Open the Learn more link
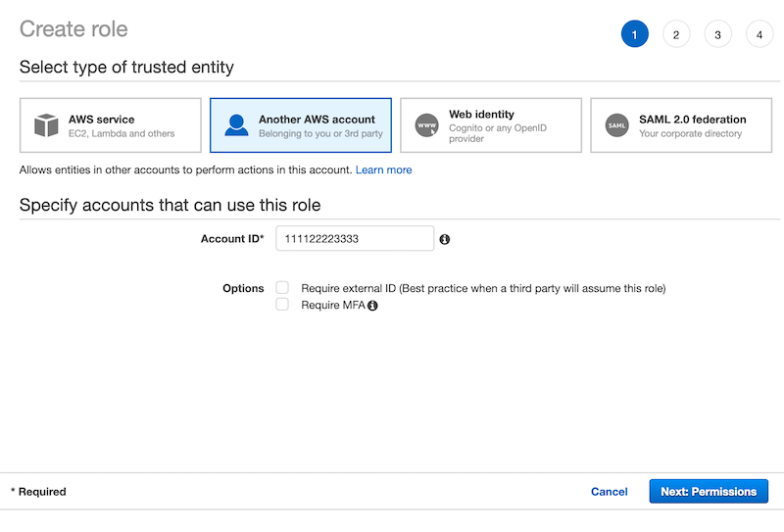Viewport: 784px width, 532px height. coord(383,170)
